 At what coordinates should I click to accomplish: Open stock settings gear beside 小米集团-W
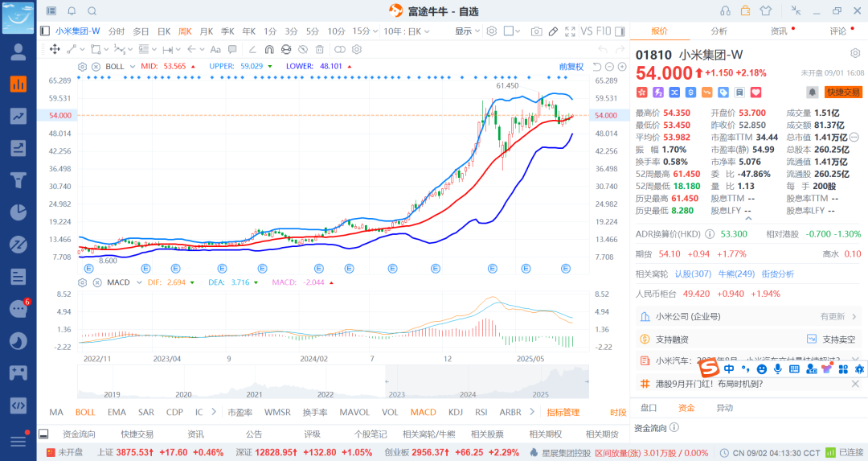pyautogui.click(x=855, y=54)
